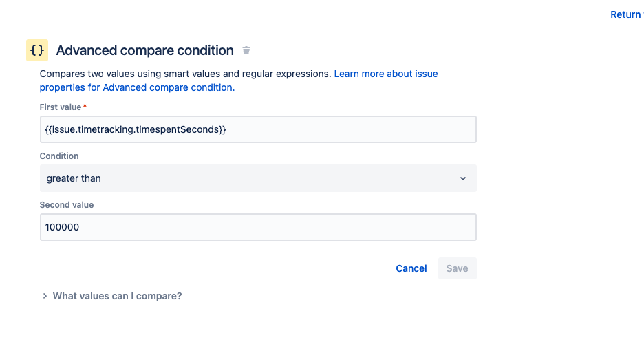Expand 'What values can I compare?' chevron
The image size is (644, 351).
coord(45,296)
